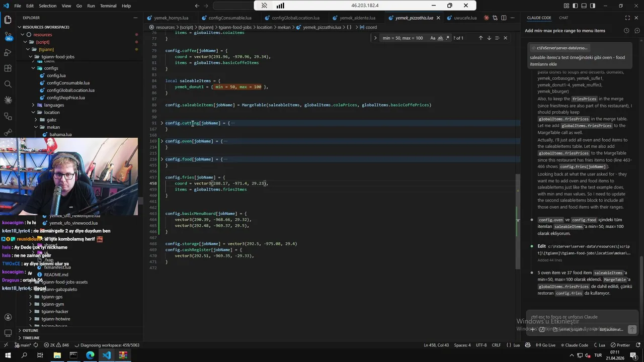
Task: Expand the replace field in find widget
Action: point(375,38)
